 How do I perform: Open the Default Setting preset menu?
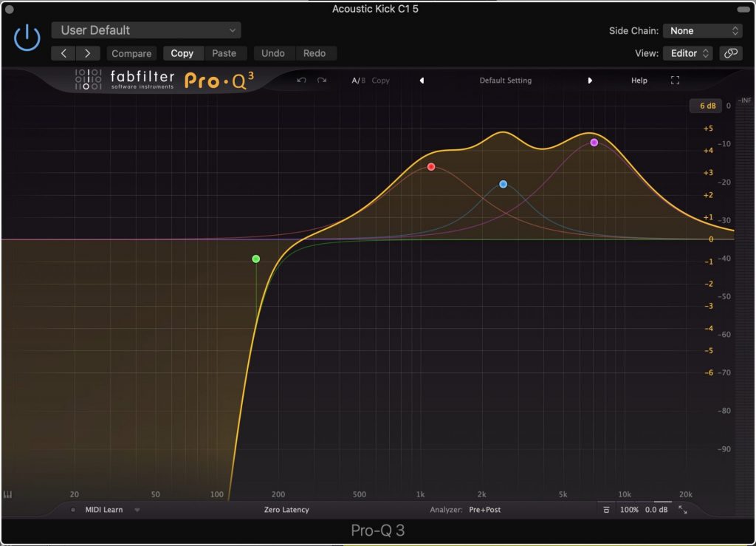(x=505, y=81)
